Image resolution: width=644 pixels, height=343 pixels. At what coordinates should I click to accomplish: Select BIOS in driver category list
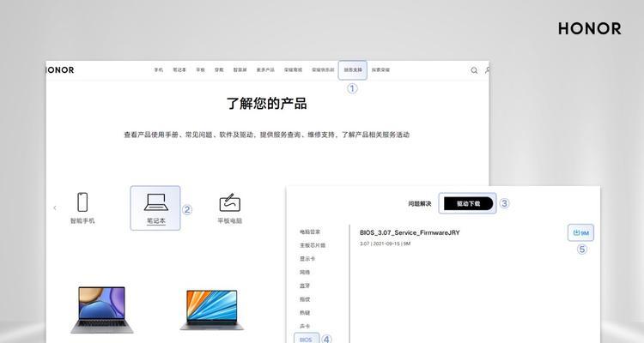point(307,339)
